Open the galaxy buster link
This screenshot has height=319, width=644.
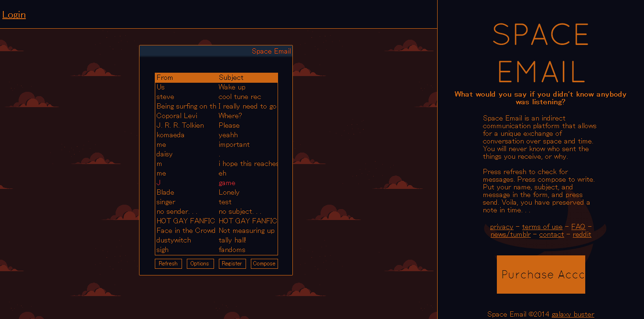coord(573,314)
